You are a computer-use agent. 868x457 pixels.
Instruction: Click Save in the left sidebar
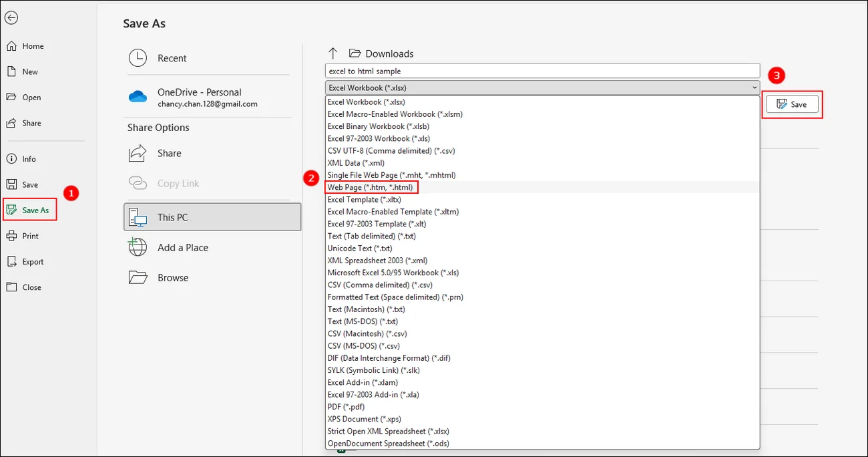point(22,184)
